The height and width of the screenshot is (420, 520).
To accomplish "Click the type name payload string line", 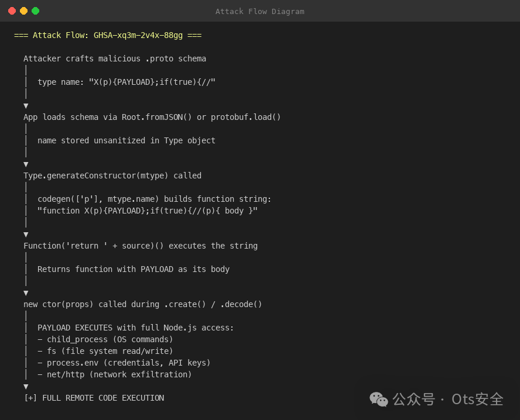I will [126, 82].
